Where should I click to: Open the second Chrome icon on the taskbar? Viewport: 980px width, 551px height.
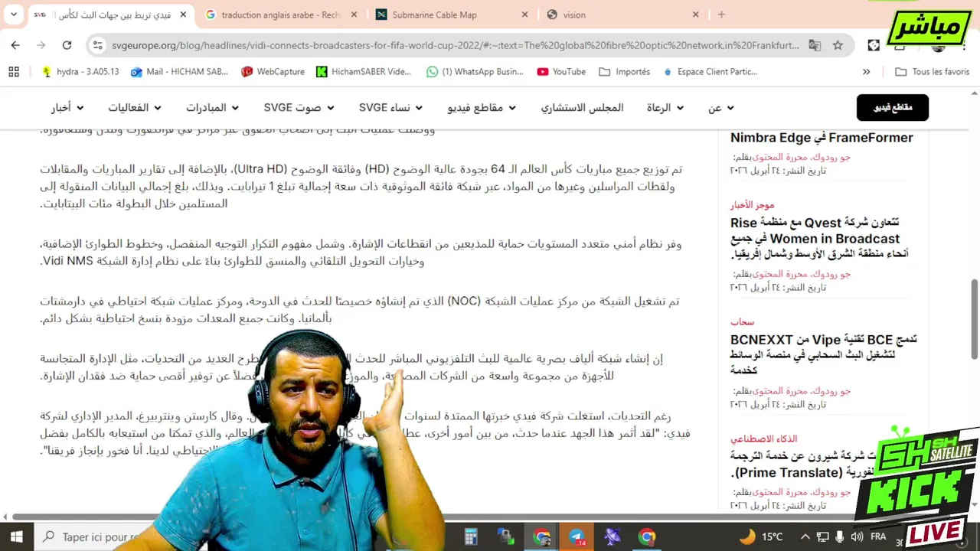tap(647, 536)
